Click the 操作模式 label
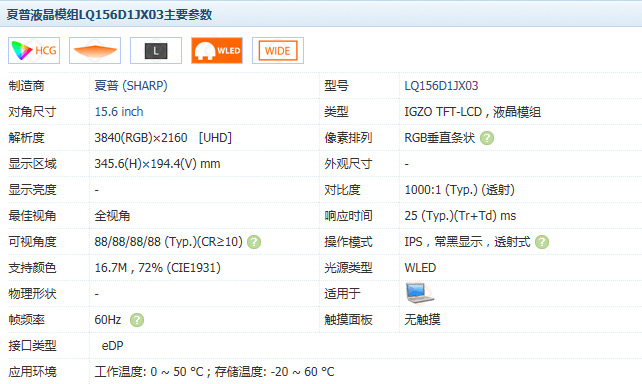This screenshot has height=384, width=642. [x=348, y=242]
